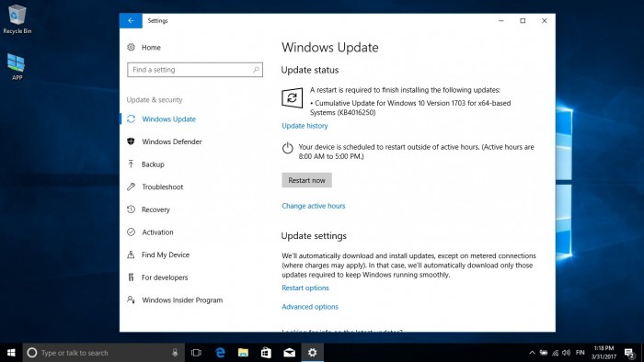Open Home via its gear icon

tap(131, 47)
